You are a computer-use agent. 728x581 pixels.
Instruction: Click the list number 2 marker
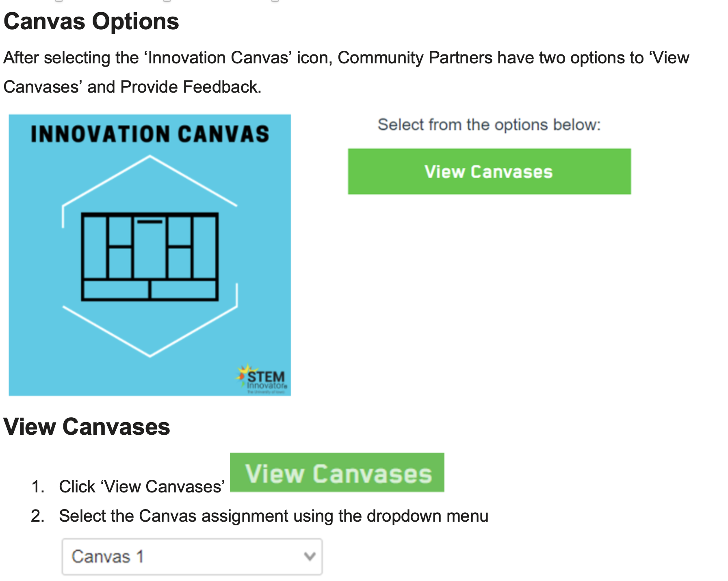(x=37, y=516)
